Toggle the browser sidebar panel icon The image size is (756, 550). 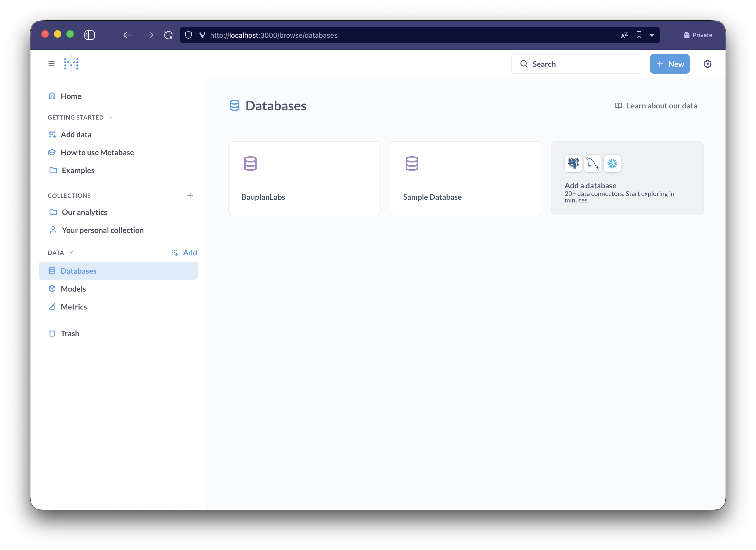(x=90, y=35)
